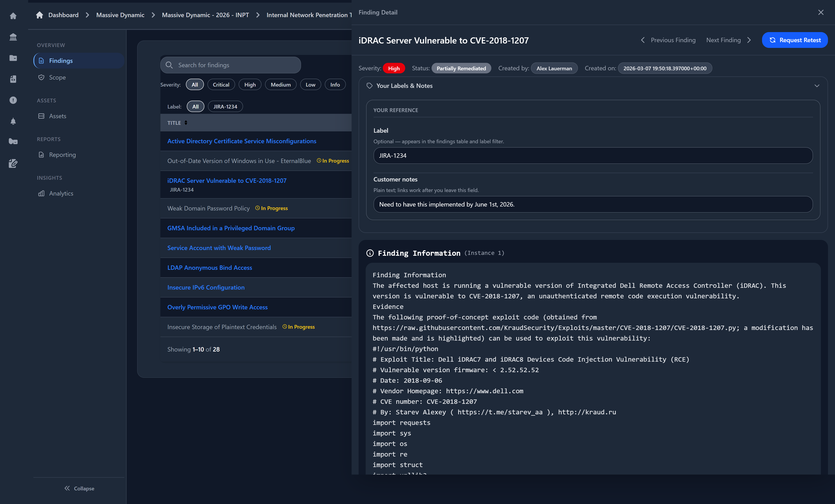Click the Search for findings field
Image resolution: width=835 pixels, height=504 pixels.
point(230,65)
